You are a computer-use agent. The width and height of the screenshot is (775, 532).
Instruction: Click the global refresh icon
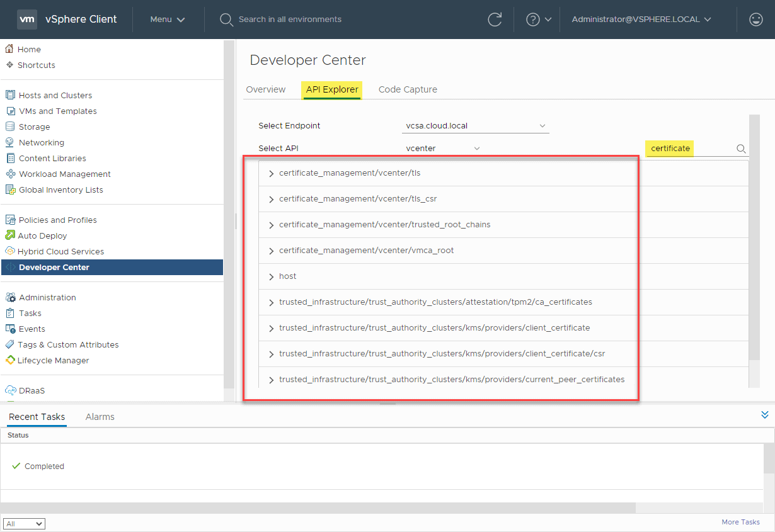[495, 20]
